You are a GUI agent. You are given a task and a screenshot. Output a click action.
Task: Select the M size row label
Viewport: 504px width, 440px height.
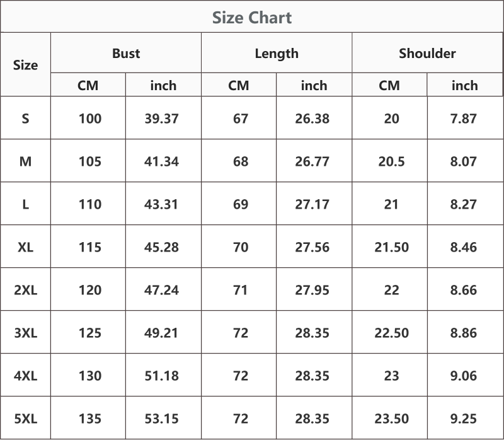(x=25, y=161)
